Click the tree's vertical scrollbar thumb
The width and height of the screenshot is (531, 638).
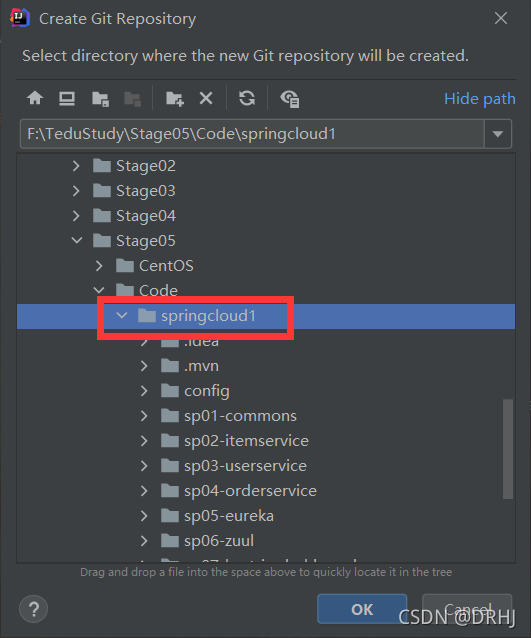pos(507,449)
